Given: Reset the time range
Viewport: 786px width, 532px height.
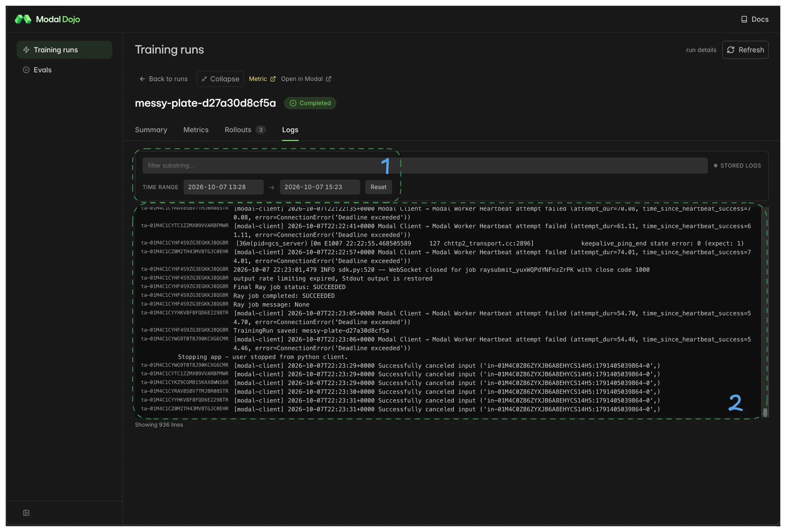Looking at the screenshot, I should tap(378, 187).
